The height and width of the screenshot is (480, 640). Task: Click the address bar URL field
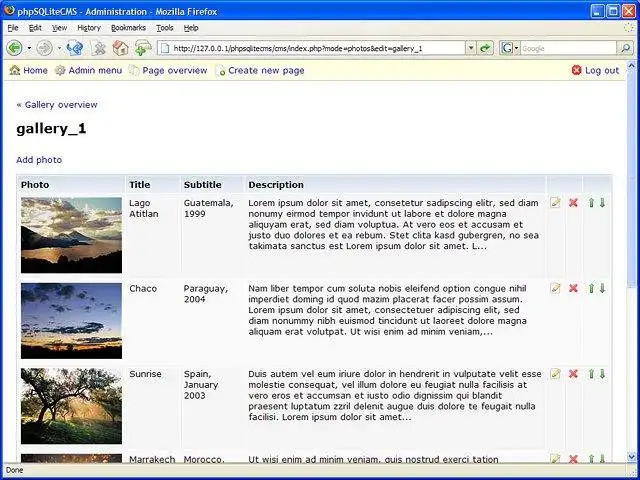point(312,48)
